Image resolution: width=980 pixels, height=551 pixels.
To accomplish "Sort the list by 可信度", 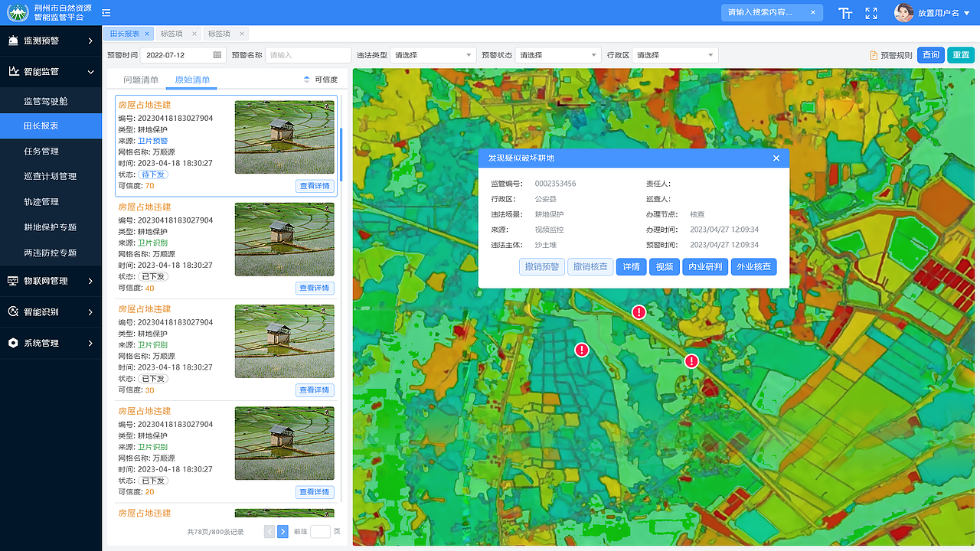I will 307,80.
